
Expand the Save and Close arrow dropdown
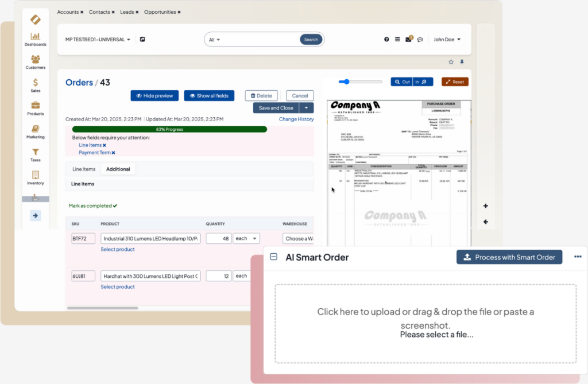[307, 108]
